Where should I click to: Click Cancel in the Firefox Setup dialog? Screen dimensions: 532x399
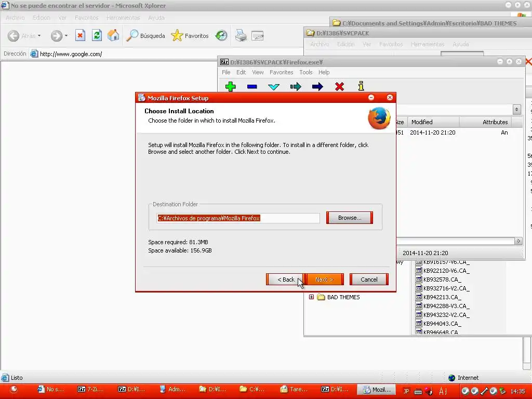tap(369, 280)
